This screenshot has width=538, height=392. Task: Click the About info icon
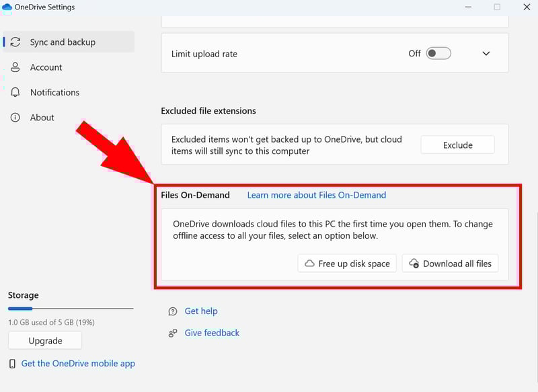coord(15,118)
